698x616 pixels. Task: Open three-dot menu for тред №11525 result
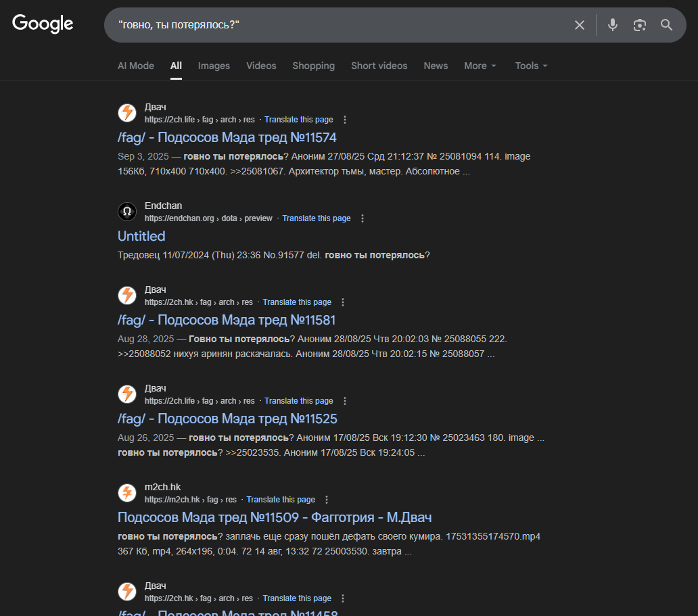point(345,401)
